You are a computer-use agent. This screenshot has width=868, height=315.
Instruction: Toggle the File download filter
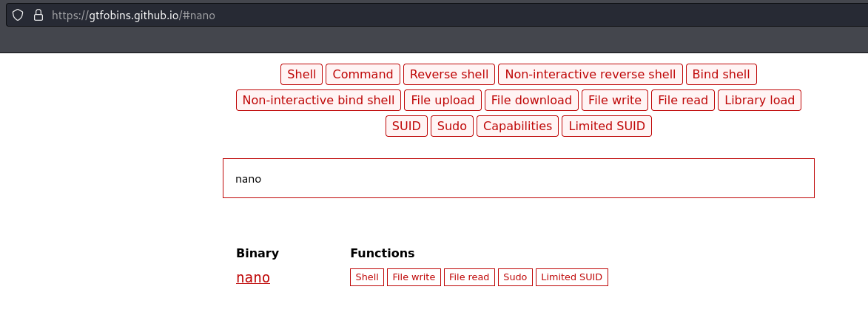point(531,101)
